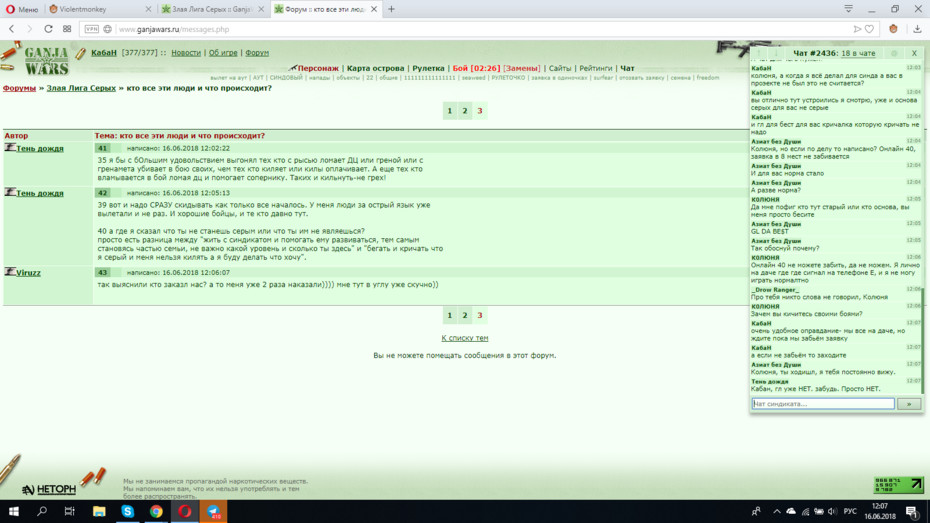
Task: Open Windows Start menu
Action: 13,511
